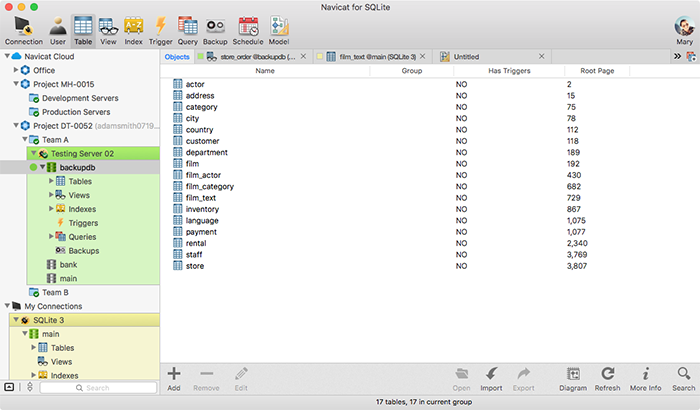Collapse the Team A node

pos(25,139)
